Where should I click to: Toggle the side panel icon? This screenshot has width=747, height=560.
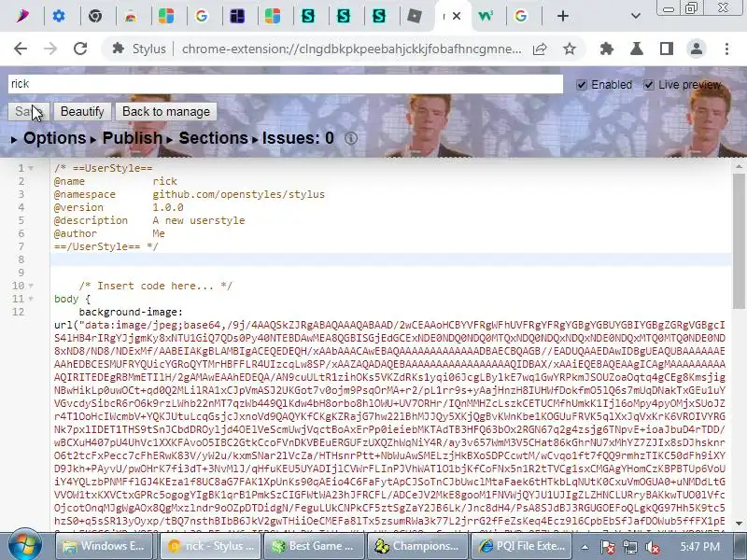coord(667,49)
